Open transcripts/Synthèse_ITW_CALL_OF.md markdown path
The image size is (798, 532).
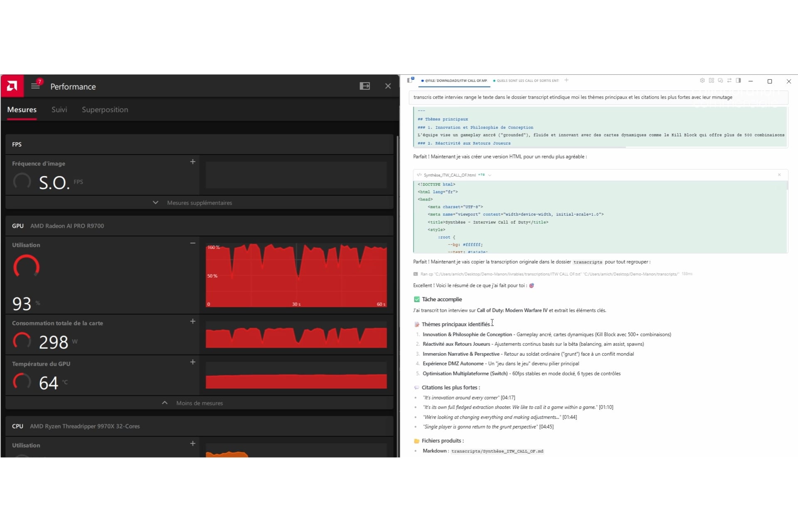497,451
